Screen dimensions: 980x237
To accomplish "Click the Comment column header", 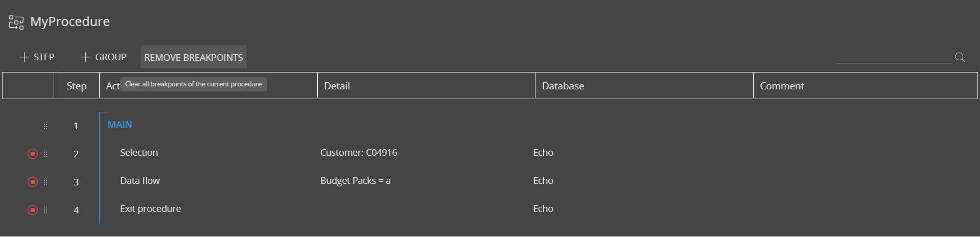I will coord(866,86).
